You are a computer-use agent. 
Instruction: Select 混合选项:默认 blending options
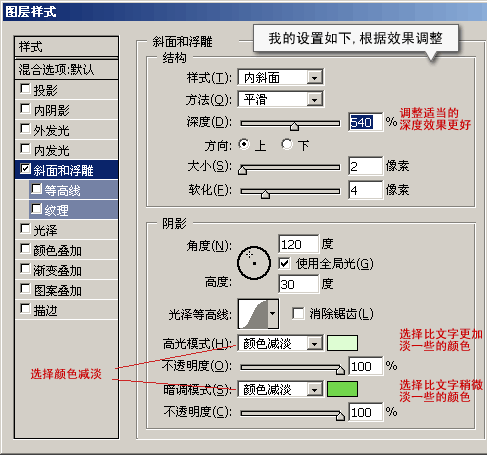tap(67, 70)
